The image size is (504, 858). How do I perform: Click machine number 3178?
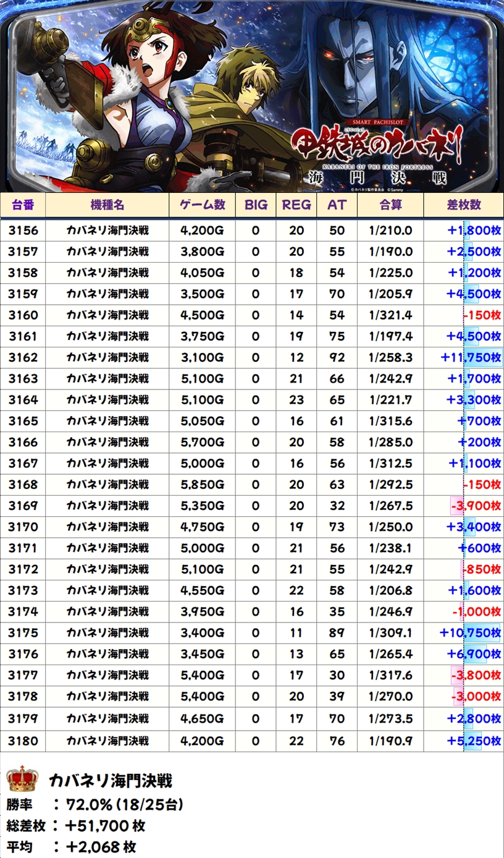[23, 697]
